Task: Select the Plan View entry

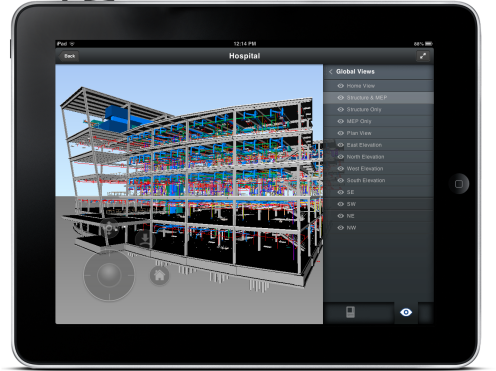Action: point(379,133)
